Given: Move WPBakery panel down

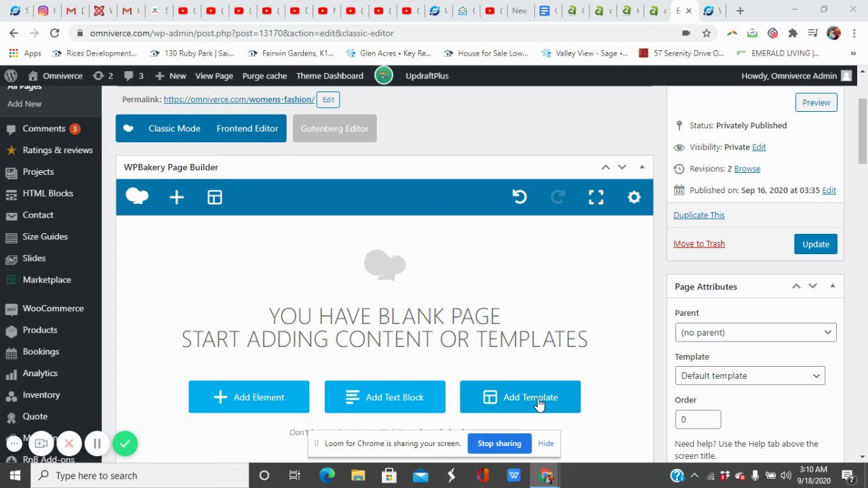Looking at the screenshot, I should click(x=622, y=167).
